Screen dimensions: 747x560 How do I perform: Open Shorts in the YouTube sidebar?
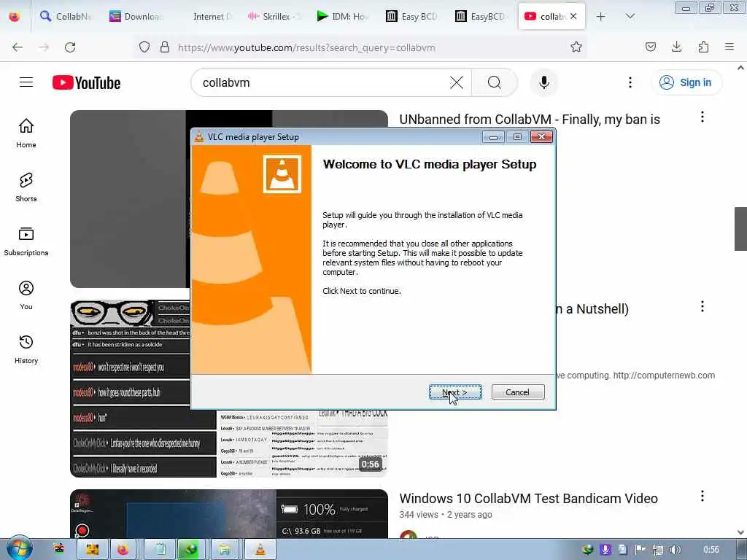click(26, 187)
